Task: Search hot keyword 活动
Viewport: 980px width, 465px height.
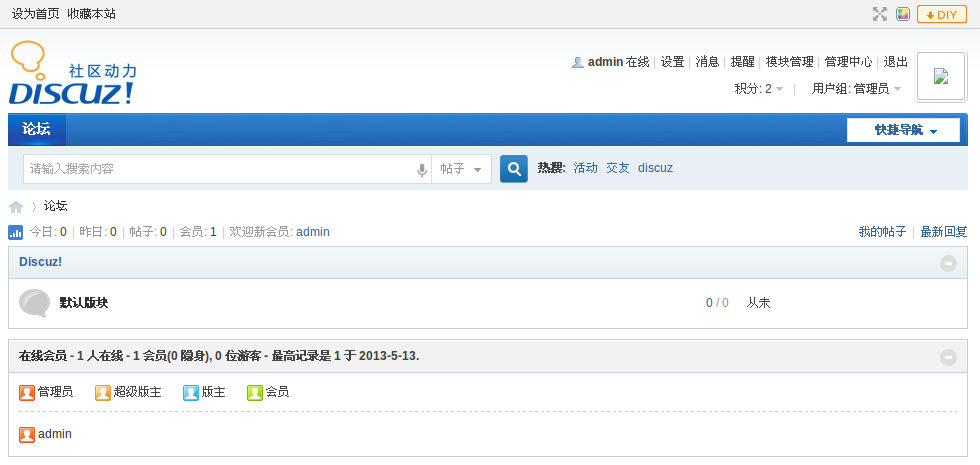Action: 586,168
